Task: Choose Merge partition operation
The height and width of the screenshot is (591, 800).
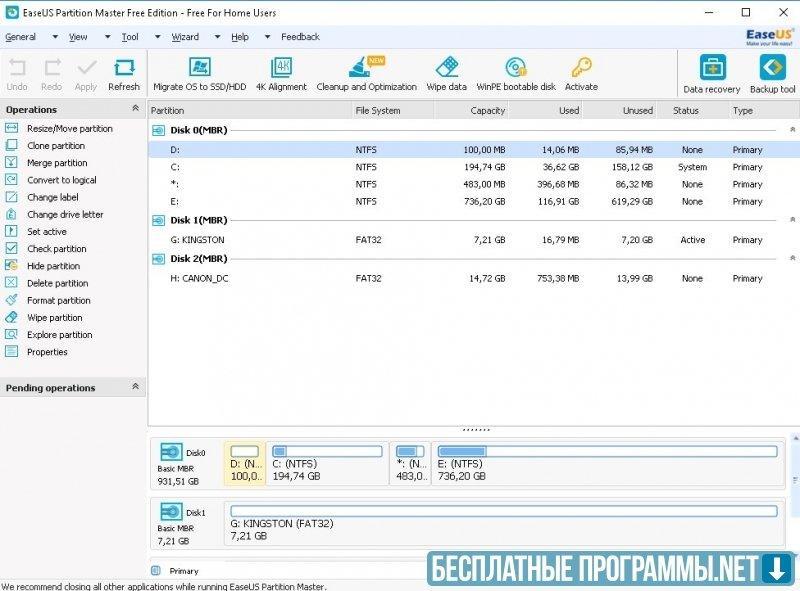Action: (x=46, y=163)
